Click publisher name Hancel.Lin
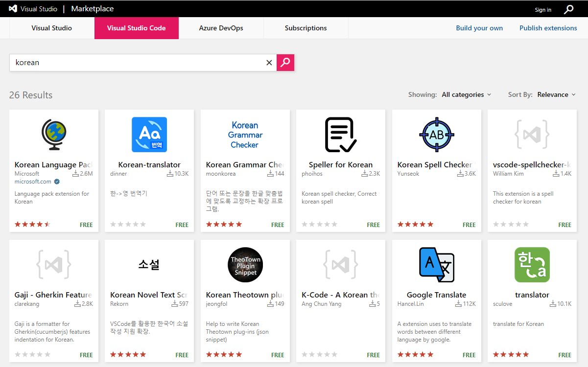The image size is (588, 367). tap(411, 304)
